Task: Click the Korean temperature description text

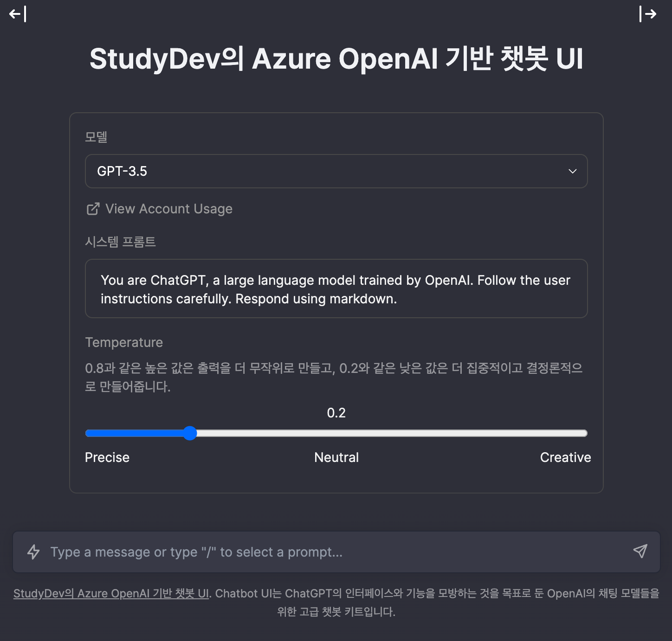Action: point(334,377)
